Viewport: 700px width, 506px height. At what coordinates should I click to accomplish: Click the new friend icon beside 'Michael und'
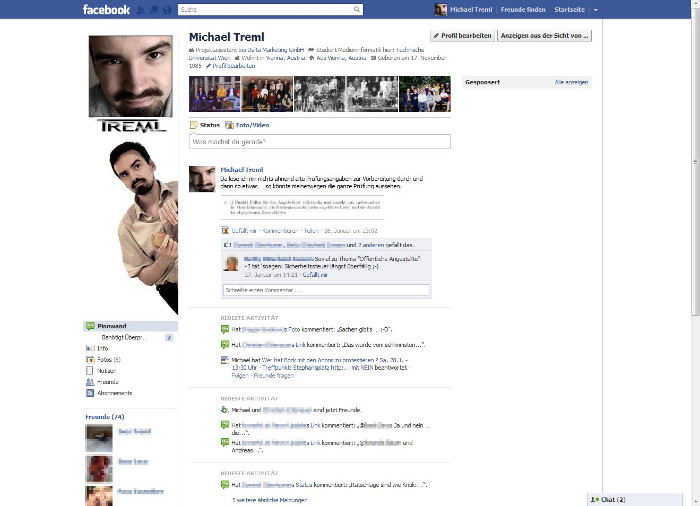(x=225, y=410)
